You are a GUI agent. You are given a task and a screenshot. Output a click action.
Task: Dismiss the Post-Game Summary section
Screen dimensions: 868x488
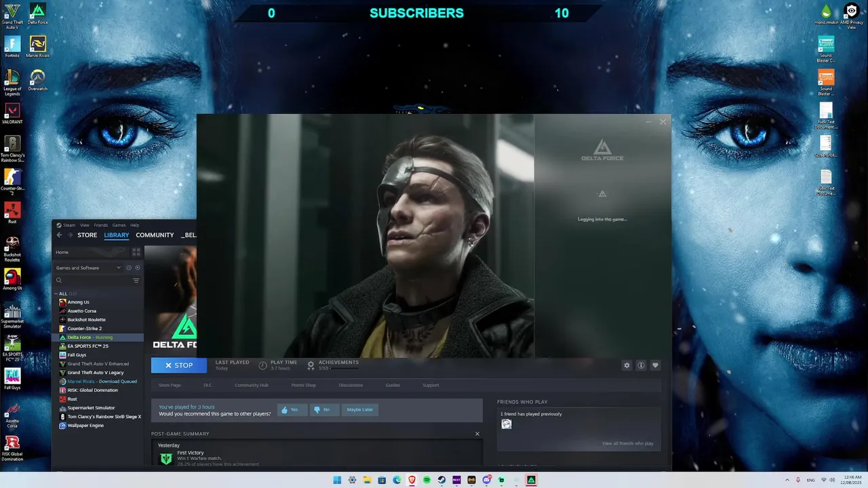477,434
